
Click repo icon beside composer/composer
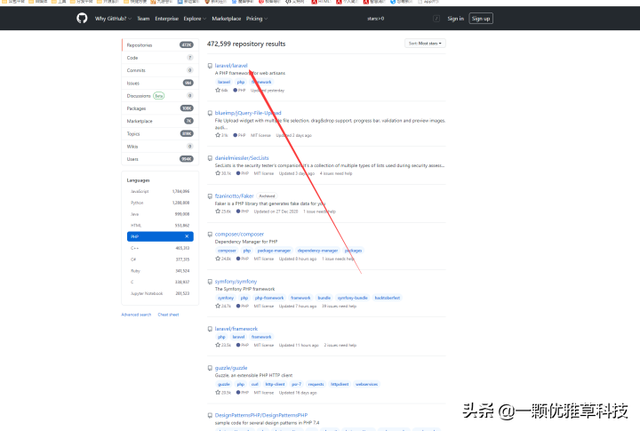pos(210,234)
